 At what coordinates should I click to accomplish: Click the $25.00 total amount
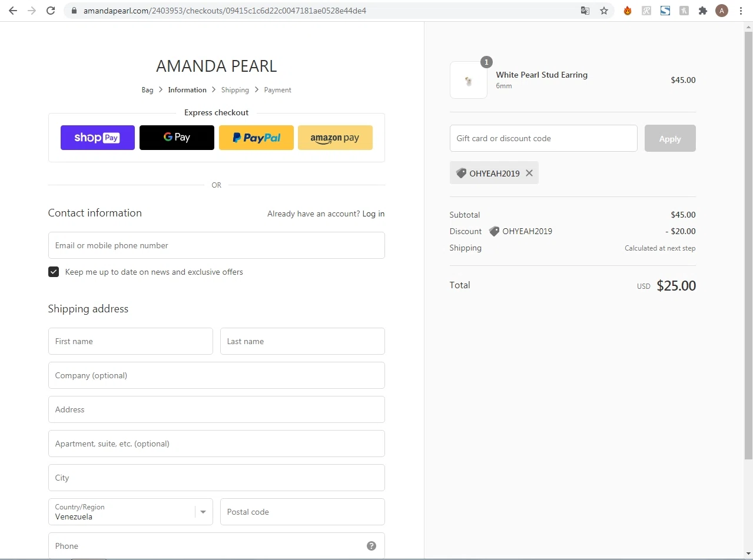coord(676,286)
